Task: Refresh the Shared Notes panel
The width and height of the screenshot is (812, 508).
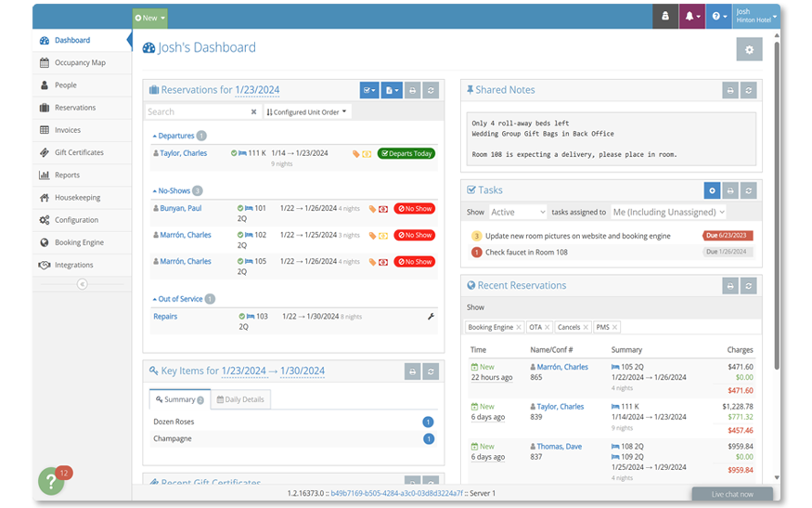Action: click(748, 90)
